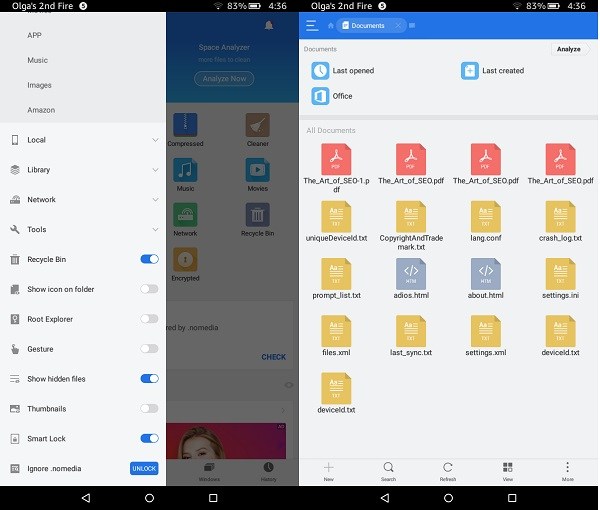Open crash_log.txt file
Image resolution: width=600 pixels, height=510 pixels.
click(x=560, y=222)
